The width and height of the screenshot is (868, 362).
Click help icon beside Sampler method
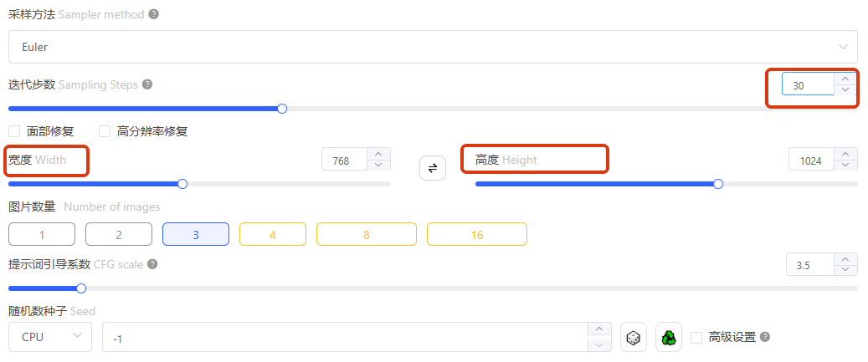pos(153,14)
